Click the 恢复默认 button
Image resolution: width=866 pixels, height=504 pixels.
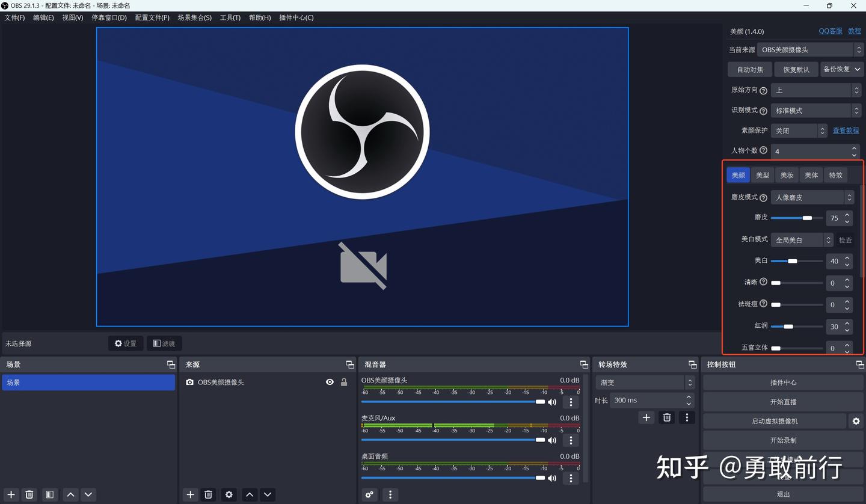point(796,69)
